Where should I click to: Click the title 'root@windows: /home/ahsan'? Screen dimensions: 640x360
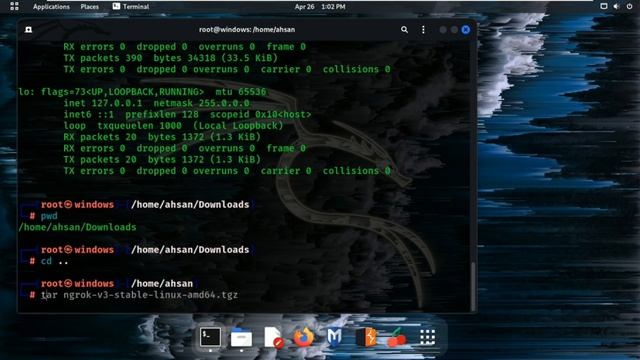[x=247, y=29]
